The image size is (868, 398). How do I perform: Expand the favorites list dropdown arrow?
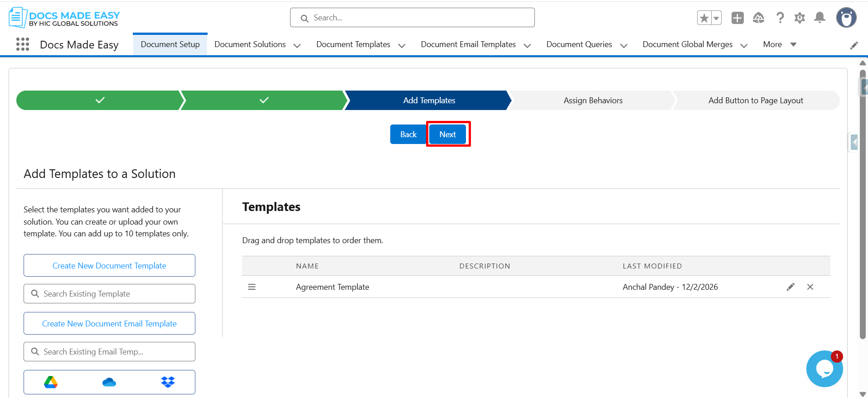tap(716, 18)
